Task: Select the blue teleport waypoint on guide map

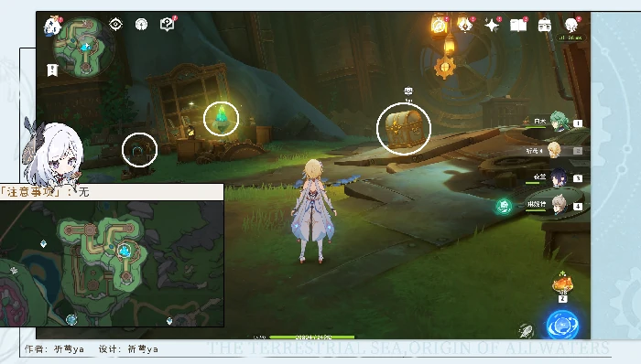Action: point(124,251)
